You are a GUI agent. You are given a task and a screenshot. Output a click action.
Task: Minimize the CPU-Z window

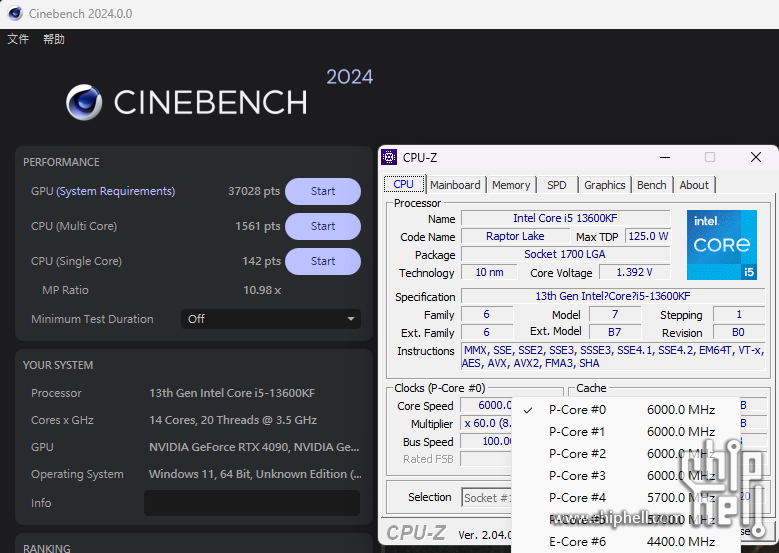click(x=665, y=158)
